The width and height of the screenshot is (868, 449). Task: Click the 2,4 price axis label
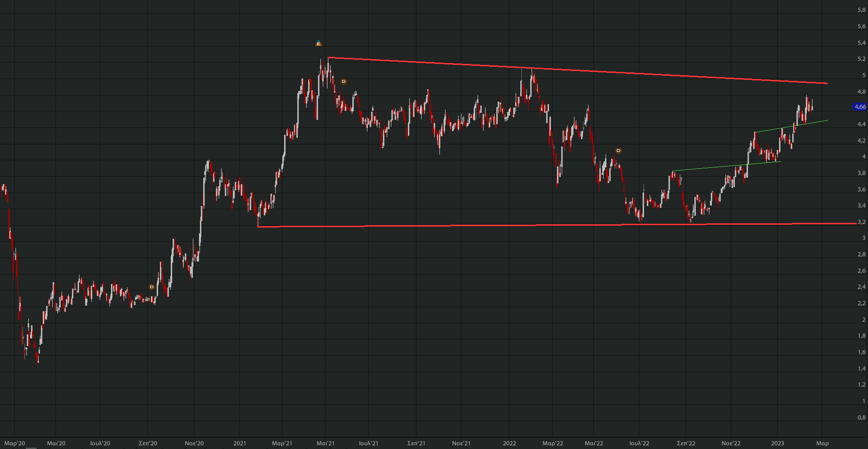point(861,287)
